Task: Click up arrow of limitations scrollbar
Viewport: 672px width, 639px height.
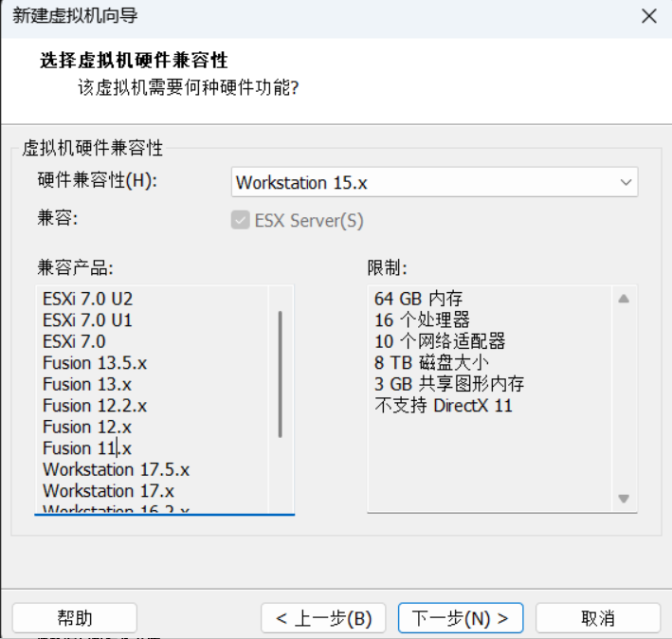Action: tap(624, 299)
